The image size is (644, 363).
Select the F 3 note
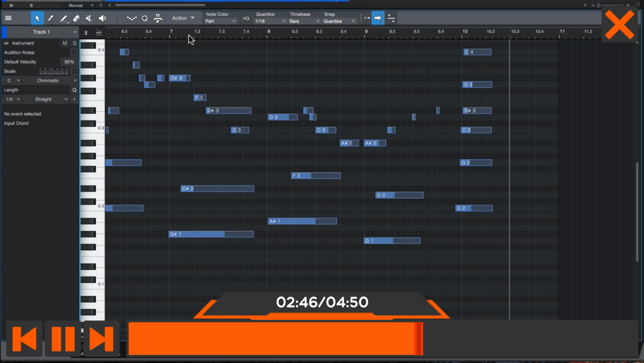pos(200,98)
